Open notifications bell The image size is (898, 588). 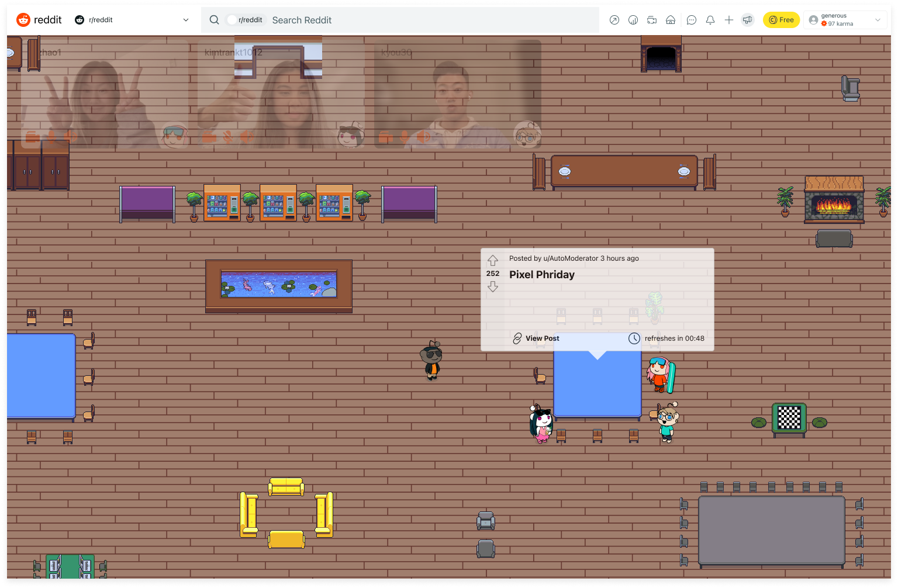(710, 20)
